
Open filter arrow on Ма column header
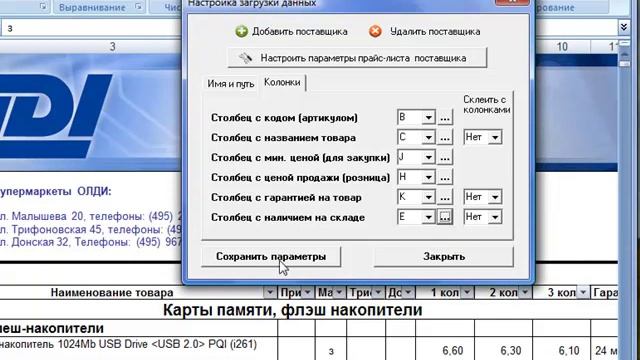(x=339, y=292)
